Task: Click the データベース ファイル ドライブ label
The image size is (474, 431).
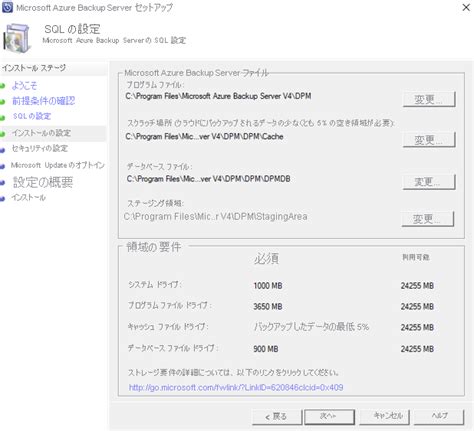Action: (173, 348)
